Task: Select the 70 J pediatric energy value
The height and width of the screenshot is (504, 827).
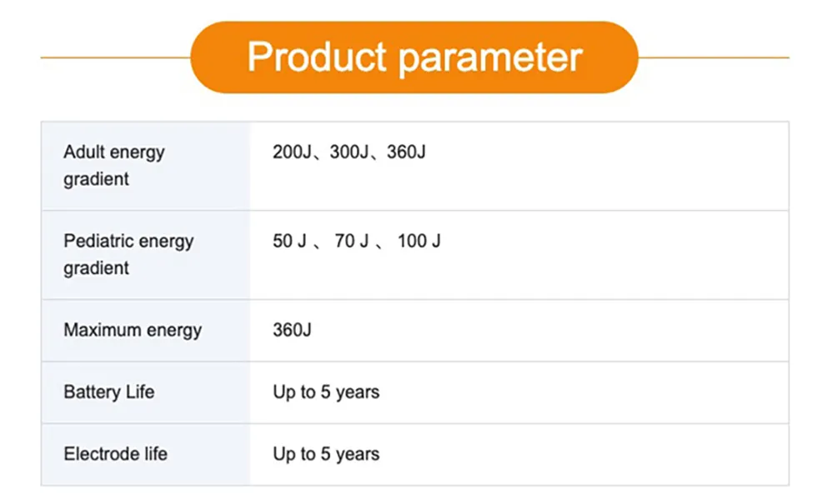Action: [351, 242]
